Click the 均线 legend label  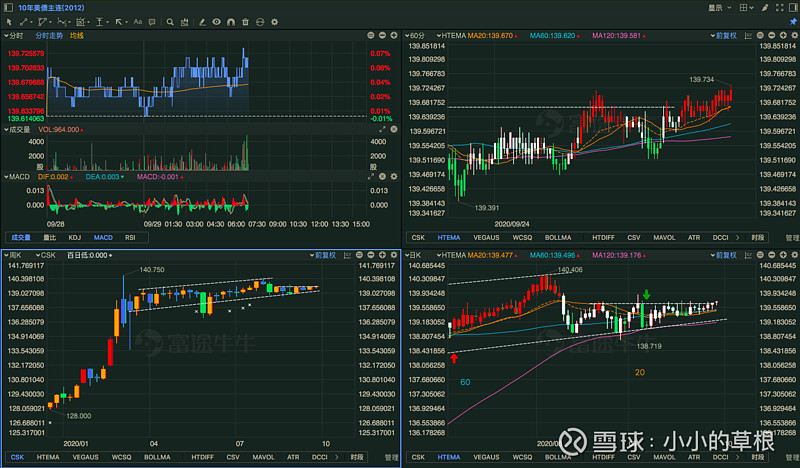tap(77, 36)
